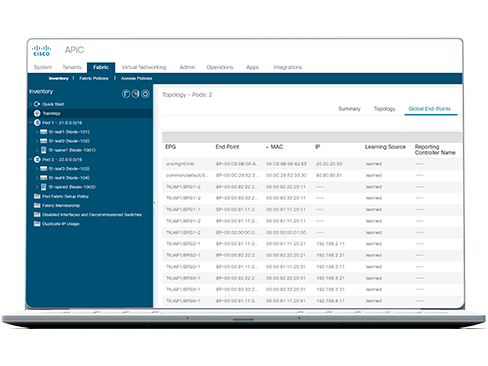Select the common/default/5... EPG cell

coord(187,175)
